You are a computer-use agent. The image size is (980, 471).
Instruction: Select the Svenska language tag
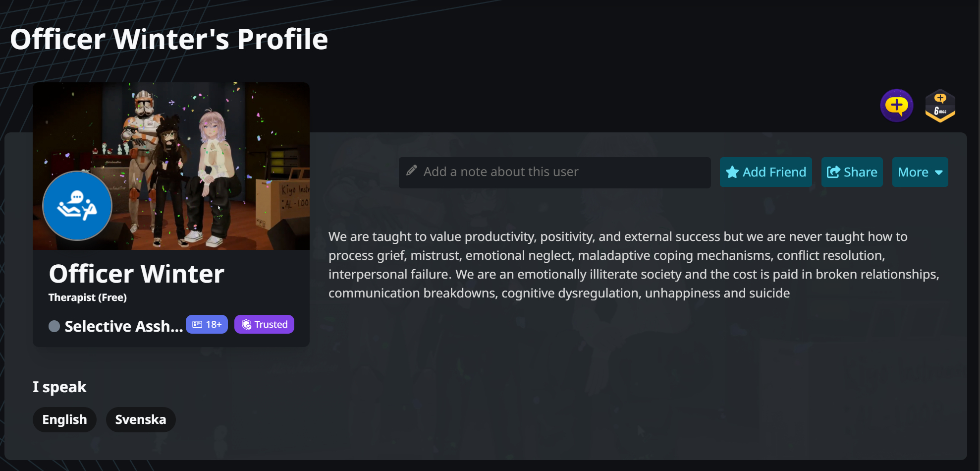(x=141, y=419)
